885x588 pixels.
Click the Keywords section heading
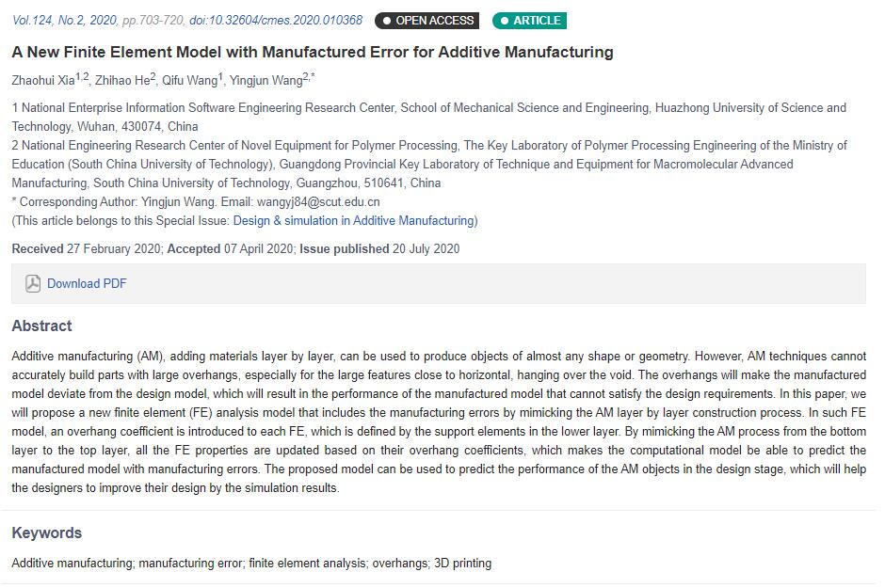47,532
